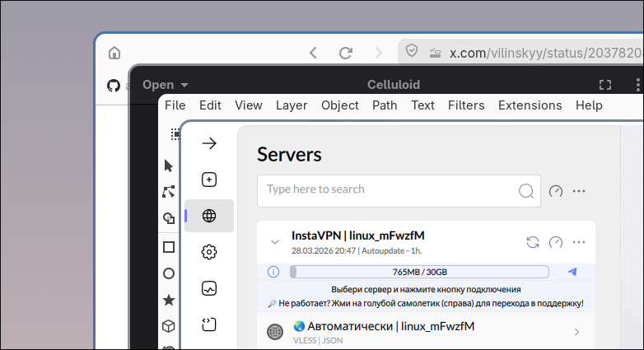Screen dimensions: 644x350
Task: Select Inkscape Rectangle tool
Action: [169, 247]
